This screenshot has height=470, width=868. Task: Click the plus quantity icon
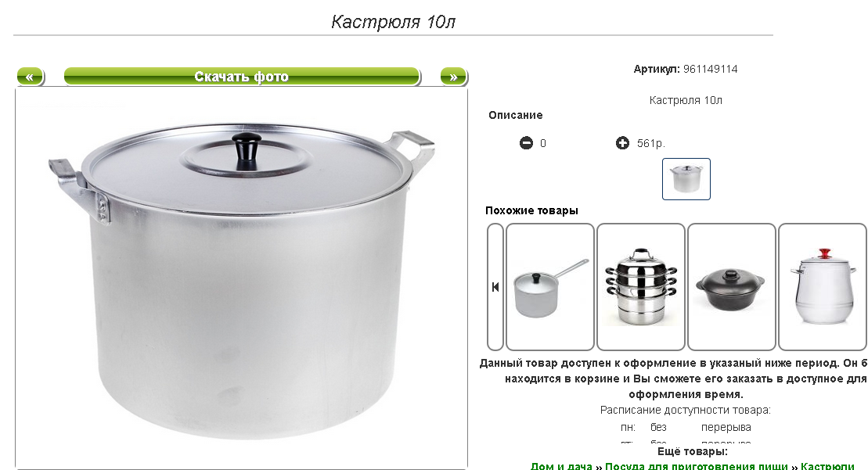622,143
